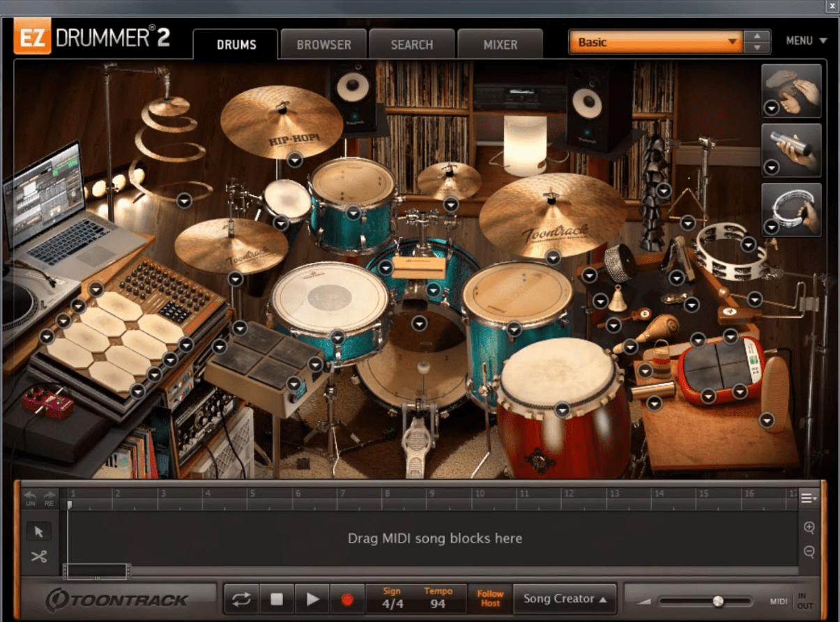The width and height of the screenshot is (840, 622).
Task: Click the timeline horizontal scrollbar thumb
Action: pos(97,571)
